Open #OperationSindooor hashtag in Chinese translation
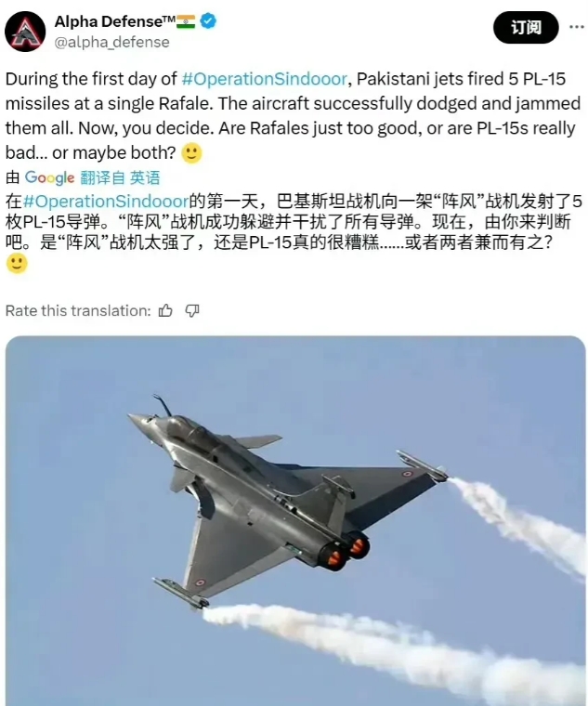Viewport: 588px width, 706px height. [105, 201]
